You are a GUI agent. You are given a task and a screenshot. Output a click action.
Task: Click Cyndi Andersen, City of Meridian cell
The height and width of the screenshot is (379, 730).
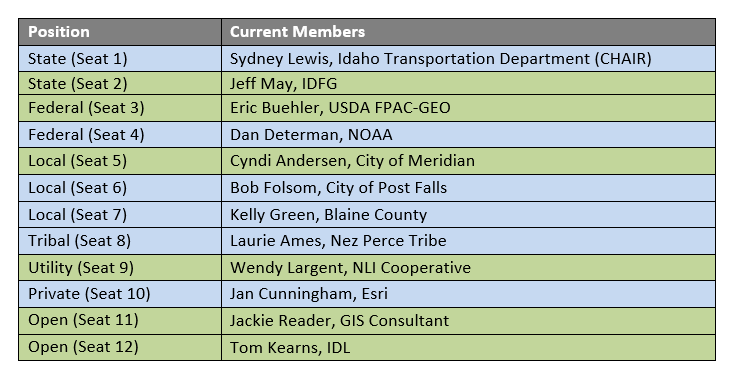click(x=468, y=161)
